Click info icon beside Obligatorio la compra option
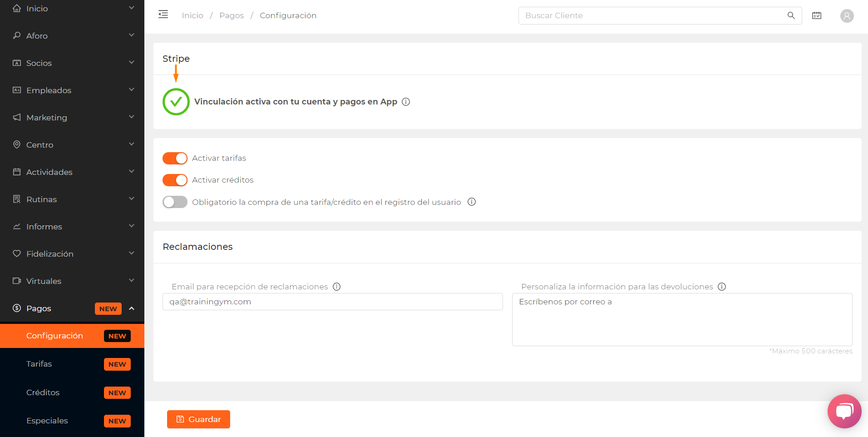868x437 pixels. (472, 202)
